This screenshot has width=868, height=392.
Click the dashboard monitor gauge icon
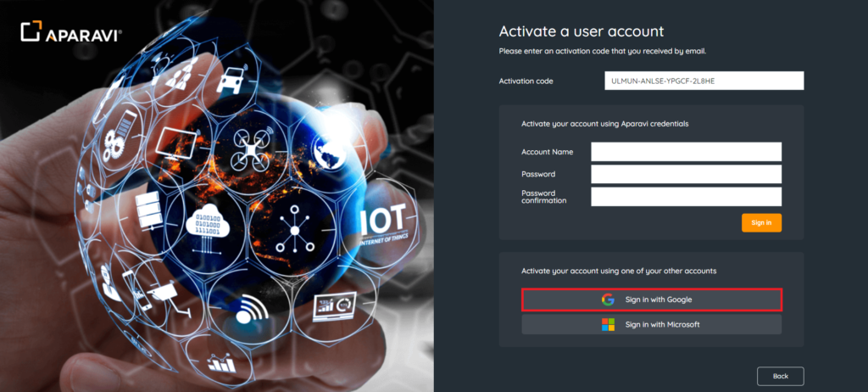click(335, 305)
